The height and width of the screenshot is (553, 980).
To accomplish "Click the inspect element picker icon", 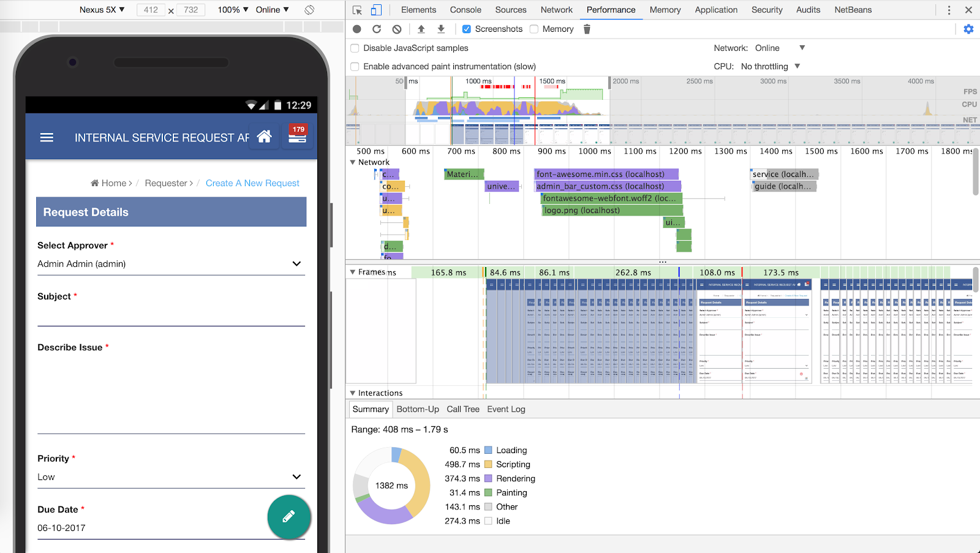I will 358,10.
